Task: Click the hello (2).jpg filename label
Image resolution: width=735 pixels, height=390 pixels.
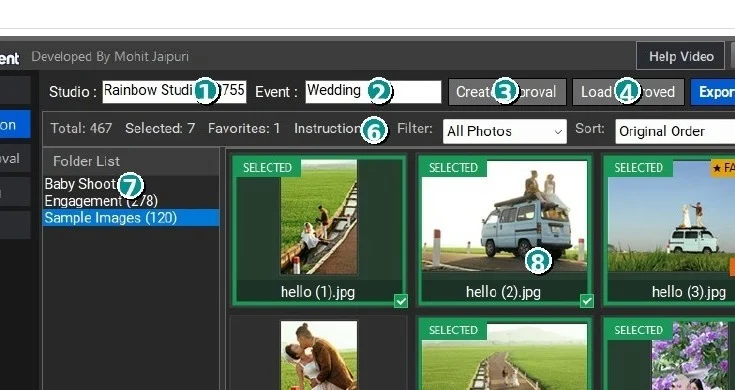Action: 503,292
